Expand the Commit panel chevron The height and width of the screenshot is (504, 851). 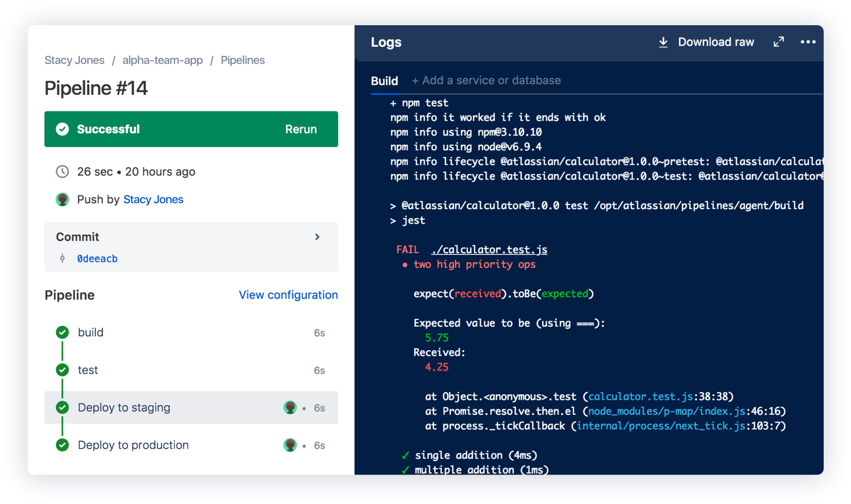[317, 237]
